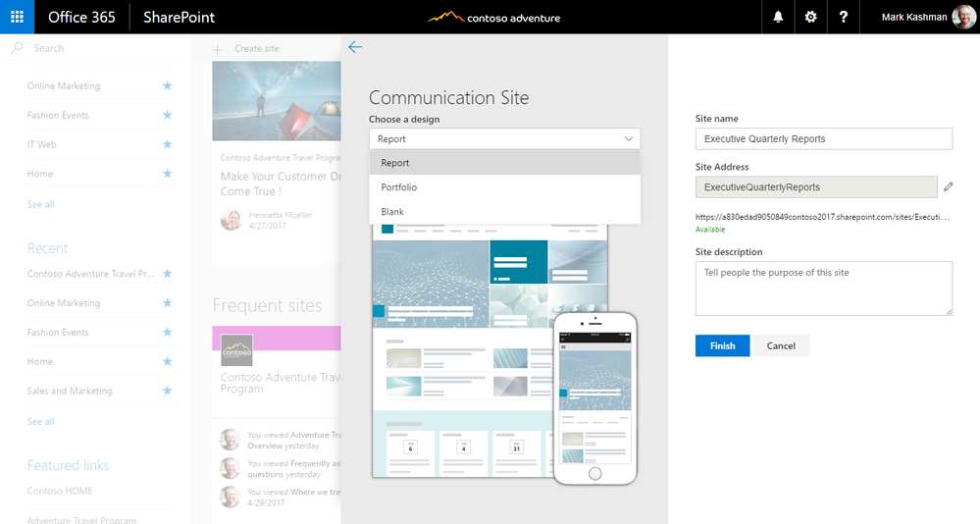Open the Office 365 app launcher grid

click(x=17, y=17)
